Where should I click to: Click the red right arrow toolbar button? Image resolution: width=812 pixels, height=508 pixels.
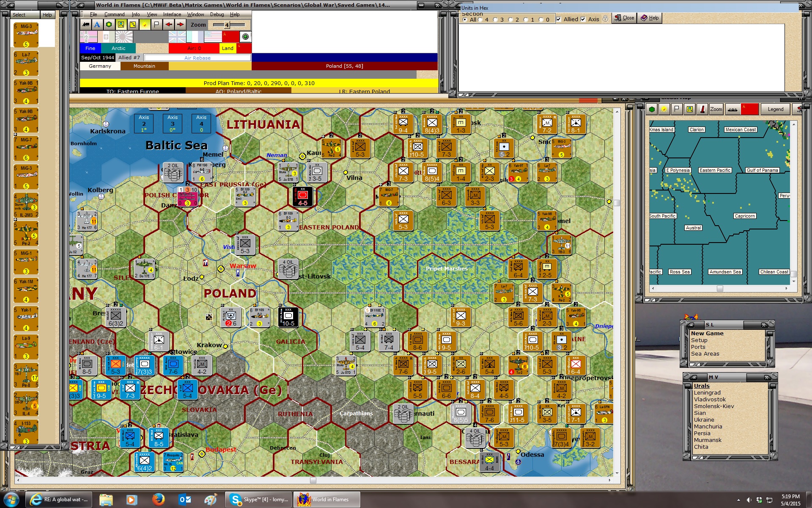tap(181, 25)
